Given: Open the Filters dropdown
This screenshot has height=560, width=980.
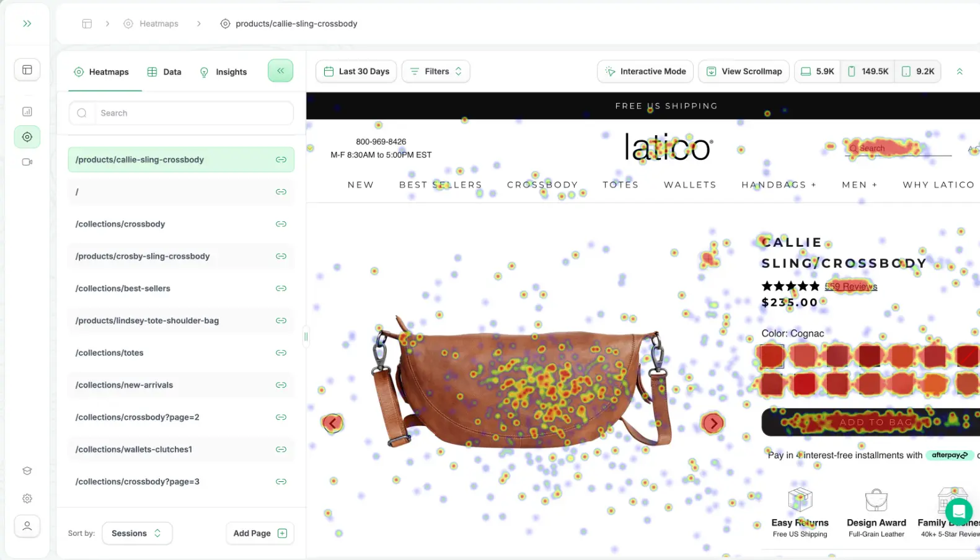Looking at the screenshot, I should pyautogui.click(x=436, y=71).
